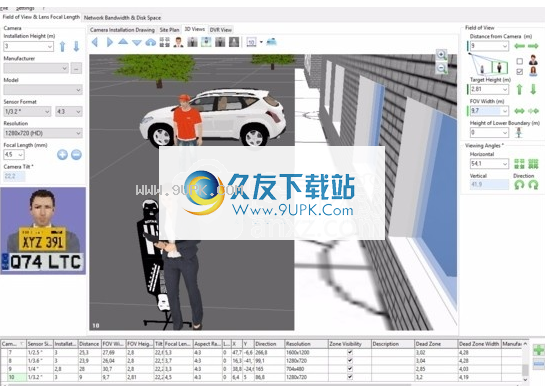Open the Installation Height dropdown

click(x=50, y=46)
